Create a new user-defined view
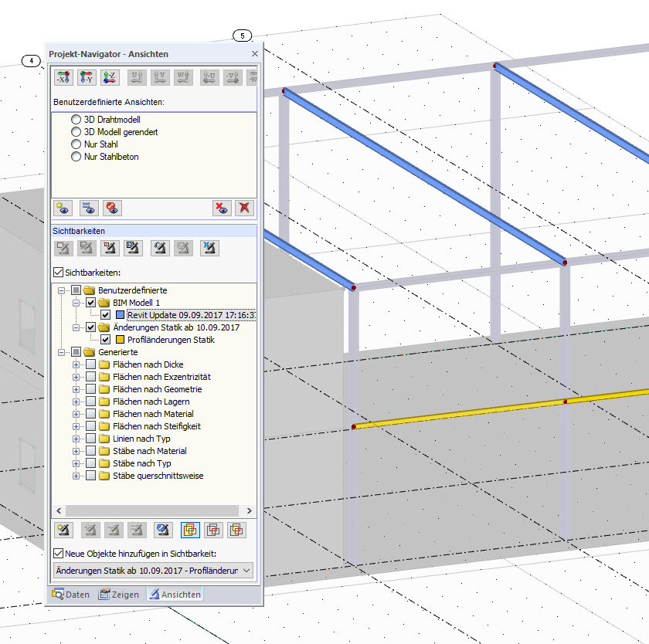 [63, 208]
